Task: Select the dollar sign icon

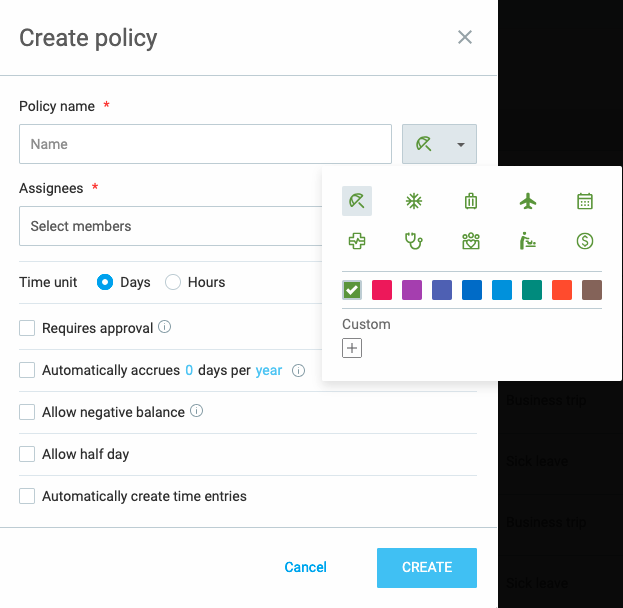Action: pyautogui.click(x=585, y=241)
